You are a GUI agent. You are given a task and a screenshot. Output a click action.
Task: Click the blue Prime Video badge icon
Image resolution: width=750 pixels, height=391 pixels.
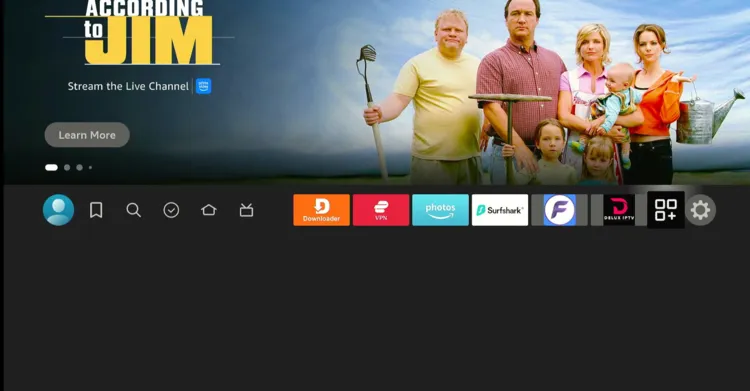click(x=203, y=86)
